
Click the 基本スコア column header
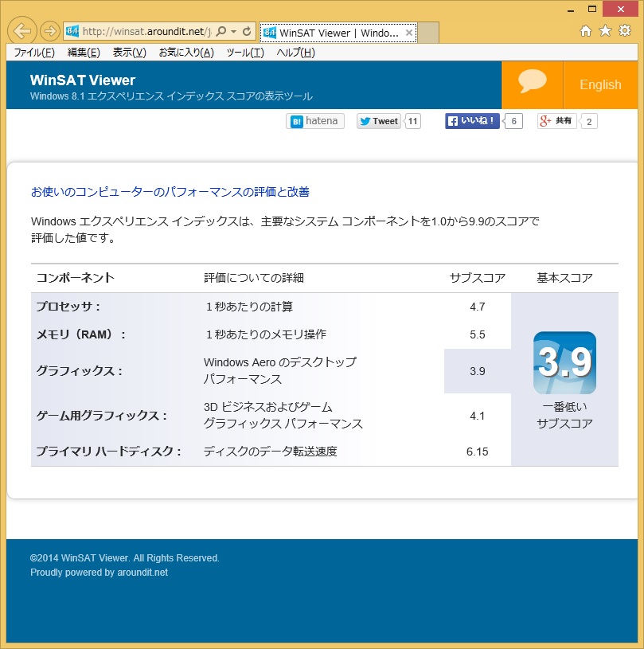pyautogui.click(x=564, y=278)
